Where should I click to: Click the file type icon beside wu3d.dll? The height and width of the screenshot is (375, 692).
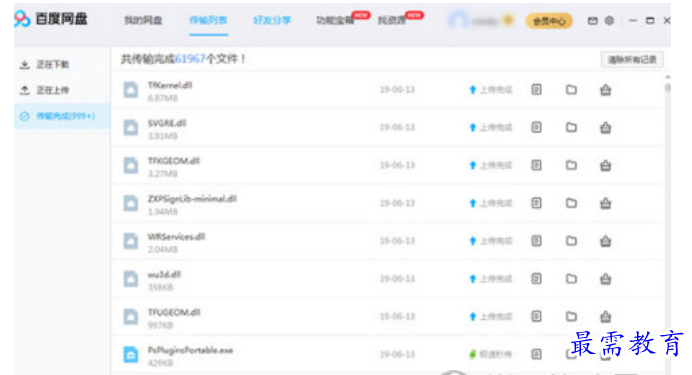click(131, 279)
